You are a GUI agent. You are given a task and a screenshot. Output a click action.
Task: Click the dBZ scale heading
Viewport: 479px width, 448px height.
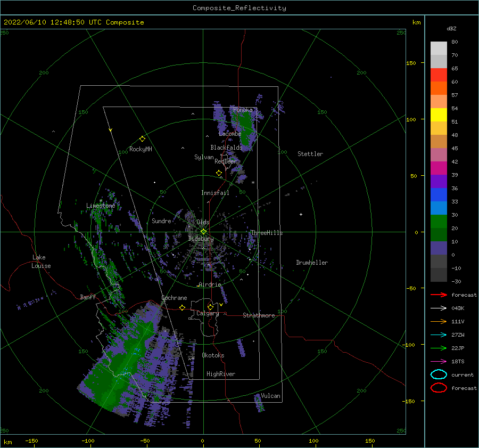coord(451,28)
